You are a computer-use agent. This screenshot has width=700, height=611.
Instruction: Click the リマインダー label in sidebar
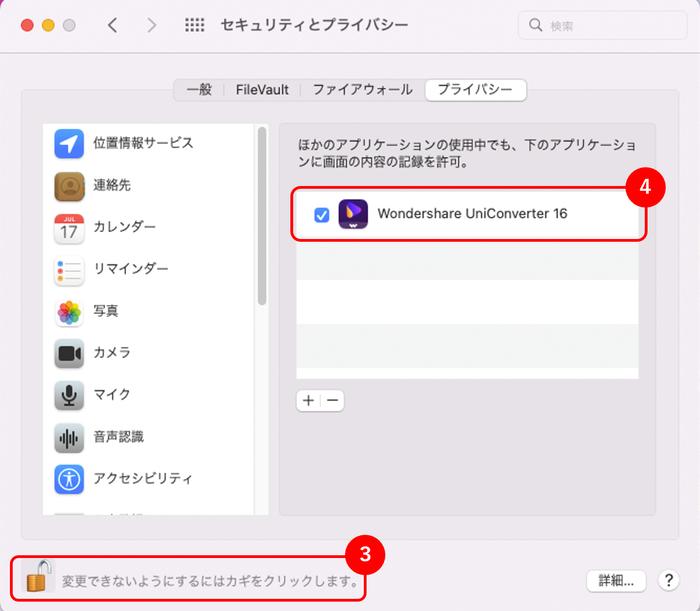coord(131,268)
